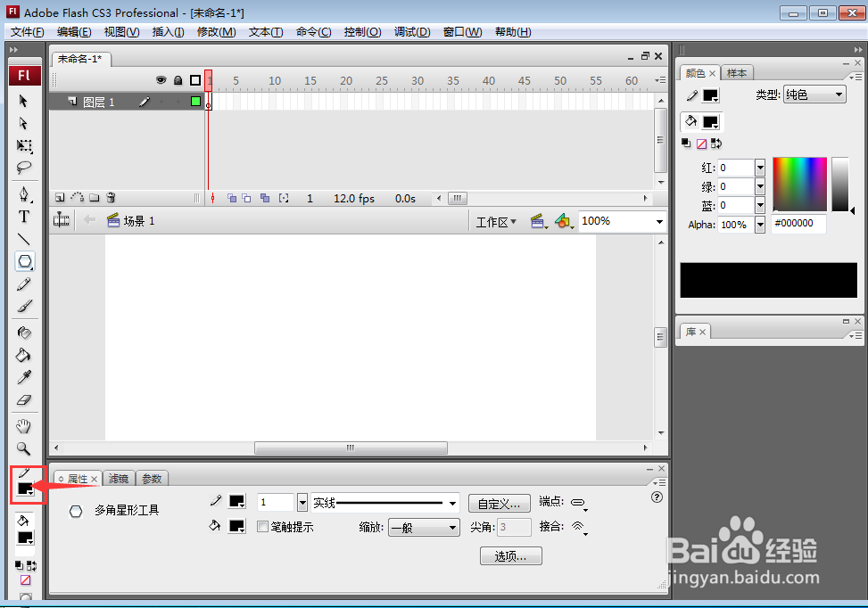Toggle show/hide all layers eye icon

tap(161, 80)
